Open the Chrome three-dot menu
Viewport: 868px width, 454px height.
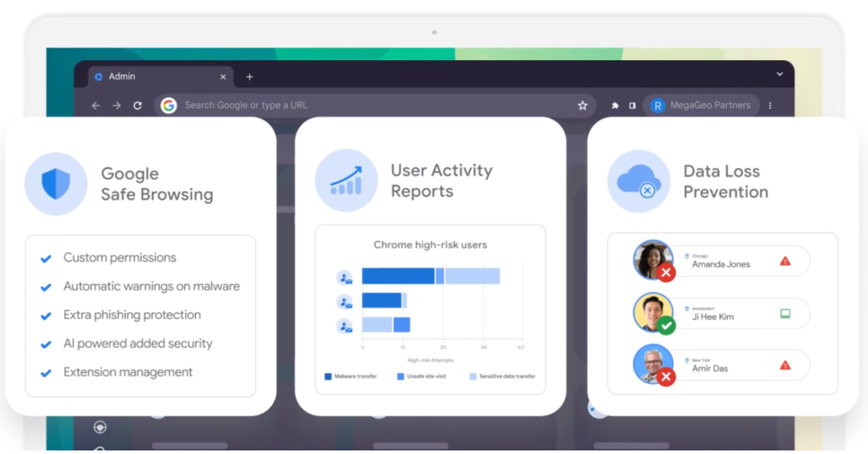click(770, 105)
